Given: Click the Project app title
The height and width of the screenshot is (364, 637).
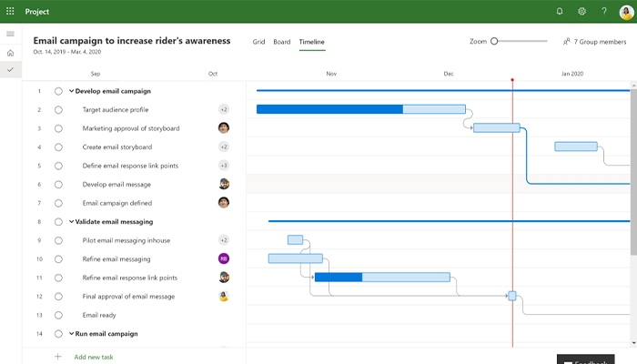Looking at the screenshot, I should (37, 12).
